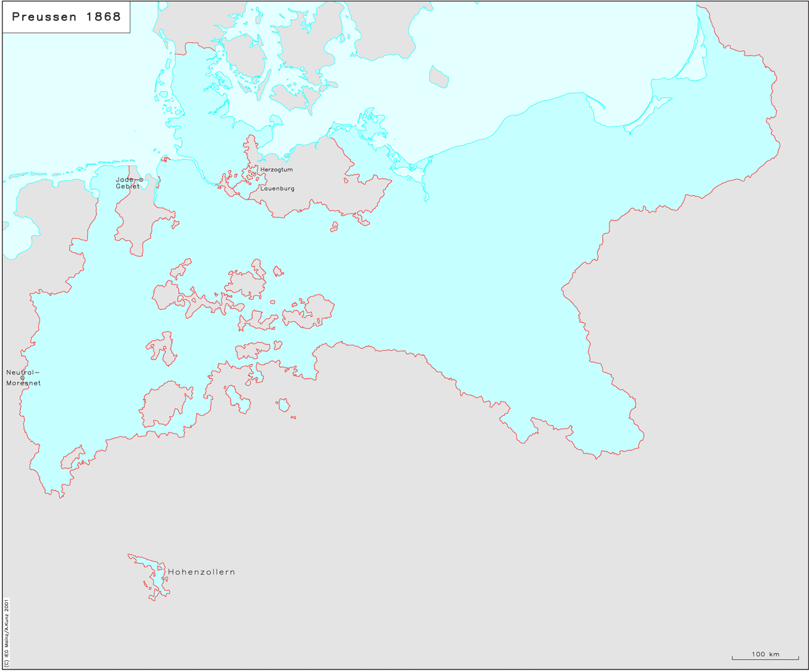Select the Jade-Gebiet text label

click(x=127, y=183)
